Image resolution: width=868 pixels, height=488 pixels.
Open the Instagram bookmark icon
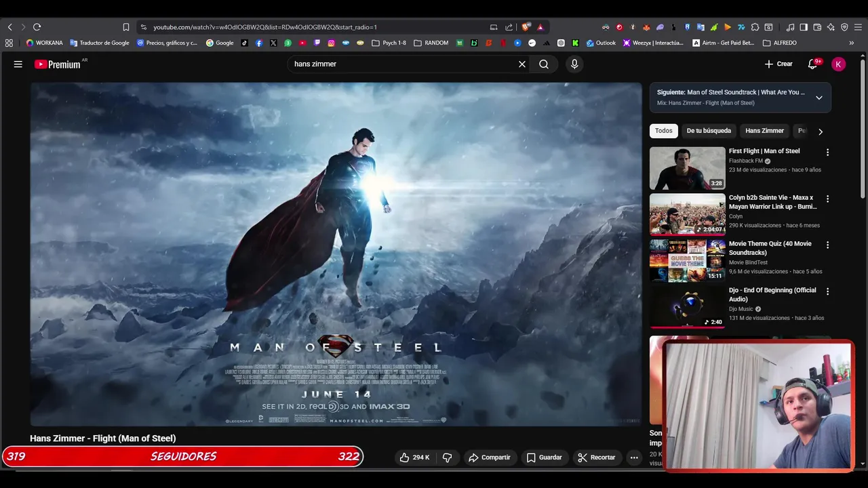(331, 43)
